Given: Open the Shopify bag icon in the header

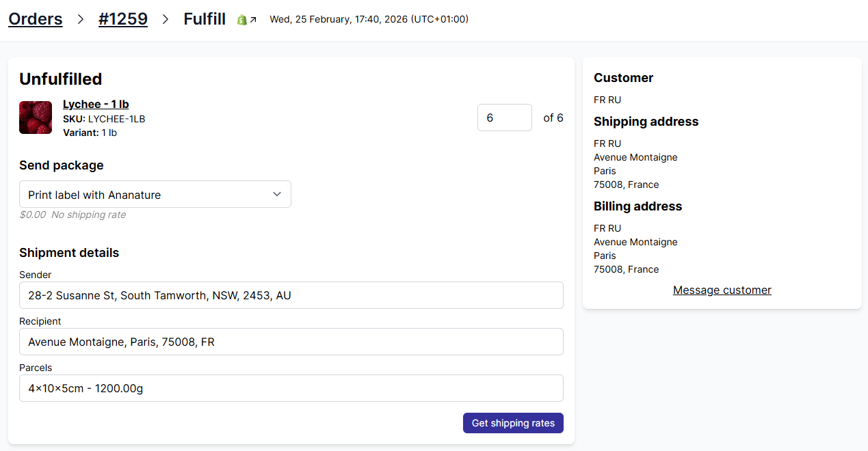Looking at the screenshot, I should tap(241, 20).
